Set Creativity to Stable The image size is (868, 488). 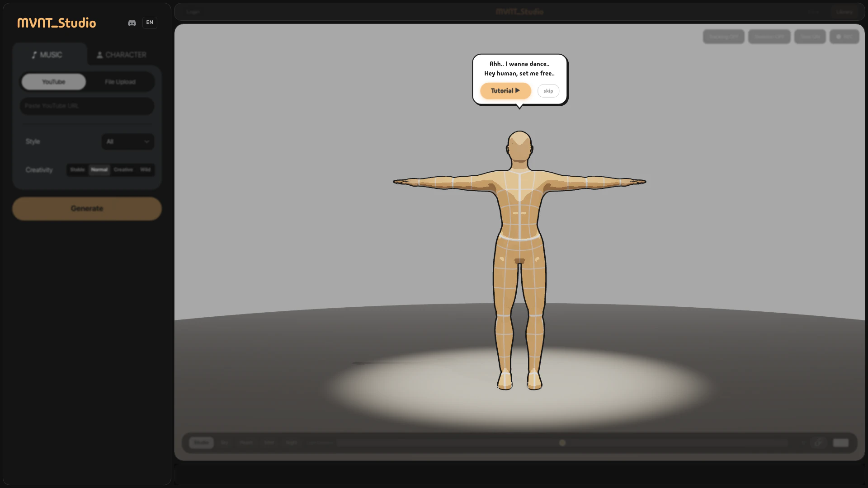point(77,170)
